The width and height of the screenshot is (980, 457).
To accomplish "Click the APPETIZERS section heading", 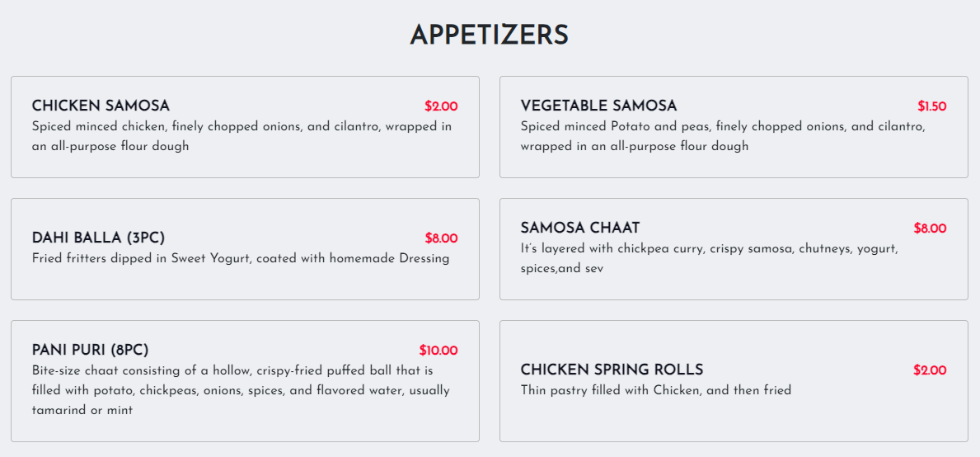I will [489, 35].
